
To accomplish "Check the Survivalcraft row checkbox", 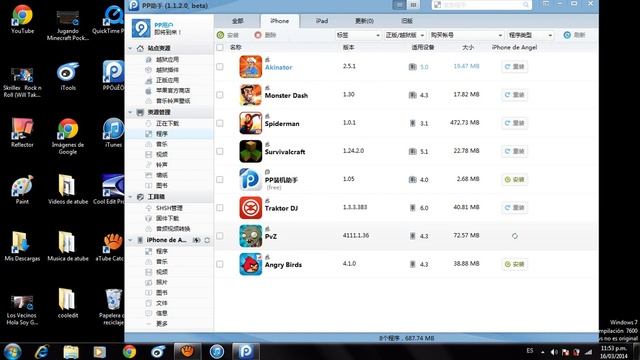I will click(220, 151).
